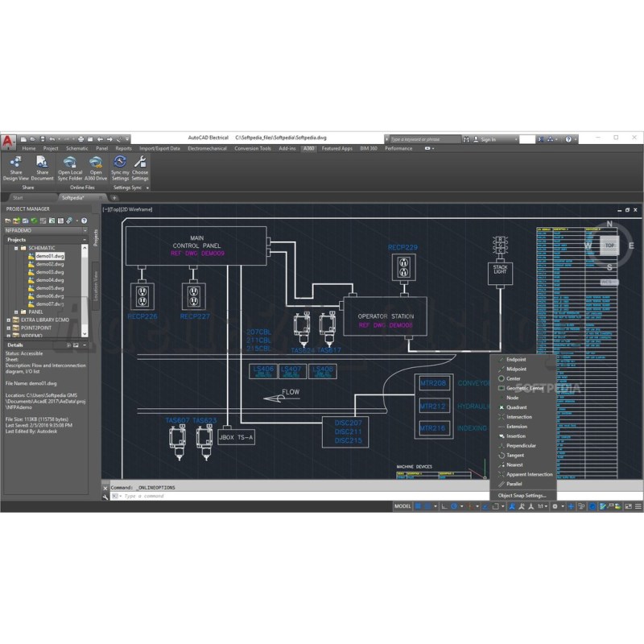
Task: Click the project tree scrollbar down arrow
Action: click(x=85, y=334)
